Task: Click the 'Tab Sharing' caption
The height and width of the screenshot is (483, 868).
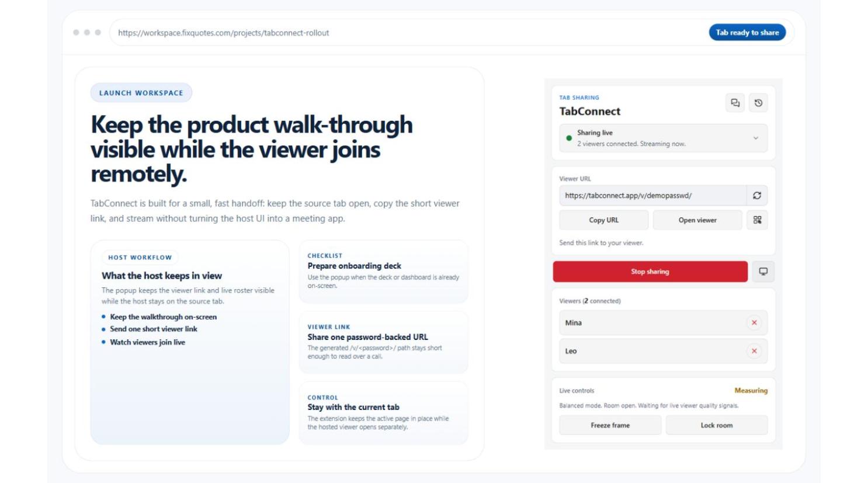Action: 579,98
